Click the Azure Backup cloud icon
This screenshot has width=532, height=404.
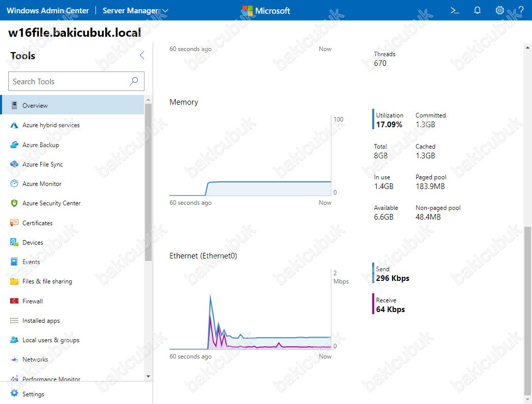coord(14,145)
